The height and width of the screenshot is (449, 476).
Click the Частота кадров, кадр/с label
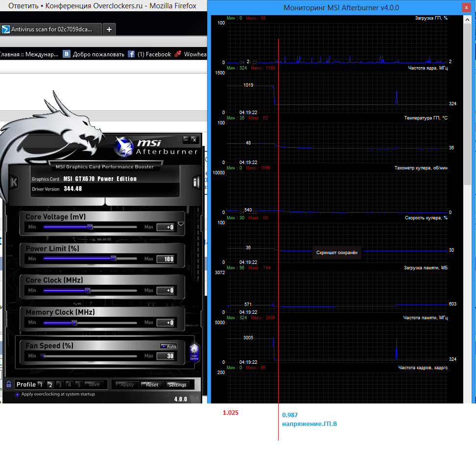click(423, 368)
